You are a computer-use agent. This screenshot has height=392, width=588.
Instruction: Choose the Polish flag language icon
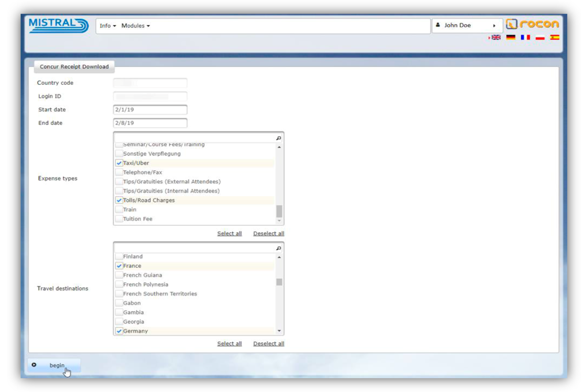(x=540, y=37)
